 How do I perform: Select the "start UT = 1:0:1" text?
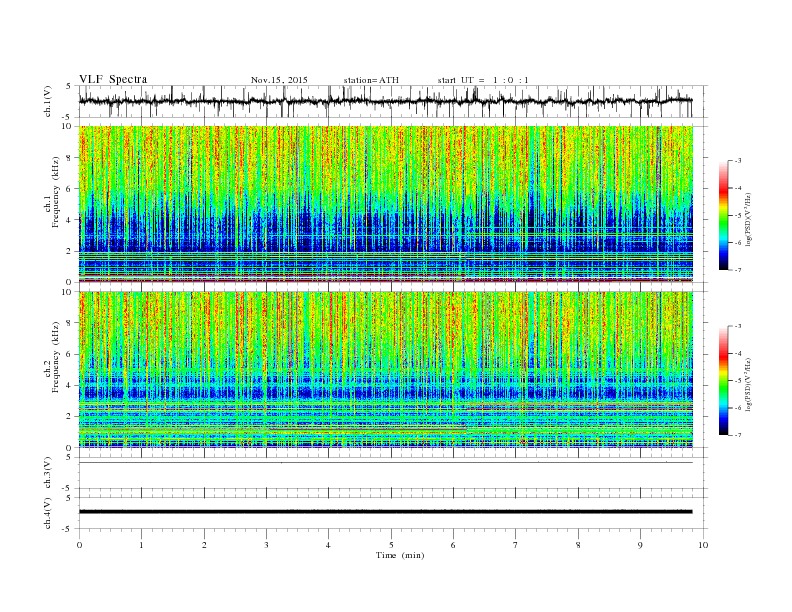(x=483, y=80)
